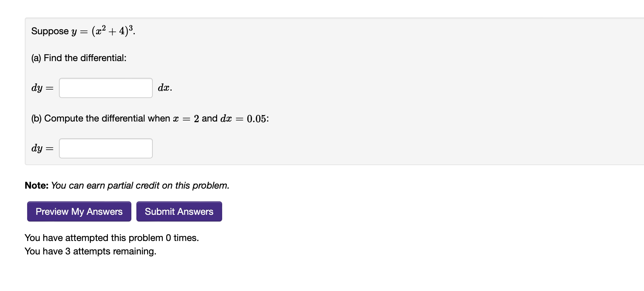
Task: Click the dy = label in part (b)
Action: [42, 148]
